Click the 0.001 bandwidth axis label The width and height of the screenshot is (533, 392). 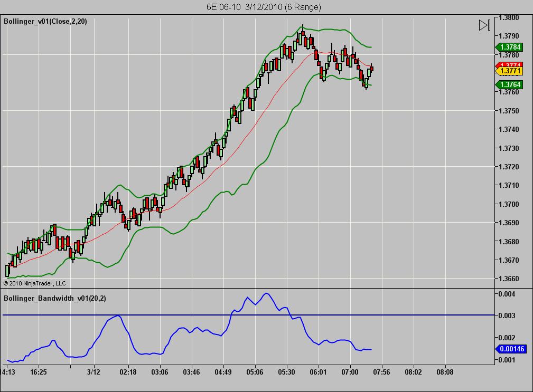[x=507, y=360]
